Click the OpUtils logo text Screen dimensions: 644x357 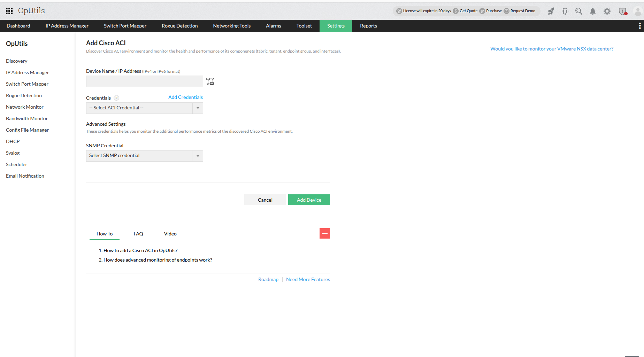coord(31,11)
